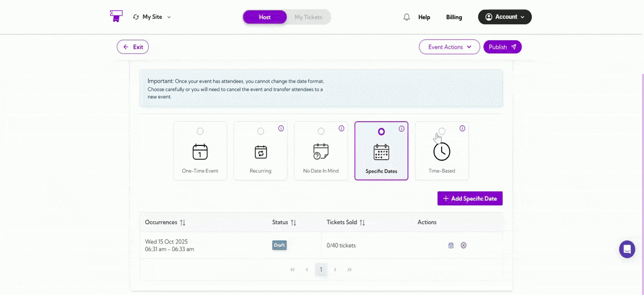The width and height of the screenshot is (644, 295).
Task: Select page 1 in pagination
Action: (x=321, y=269)
